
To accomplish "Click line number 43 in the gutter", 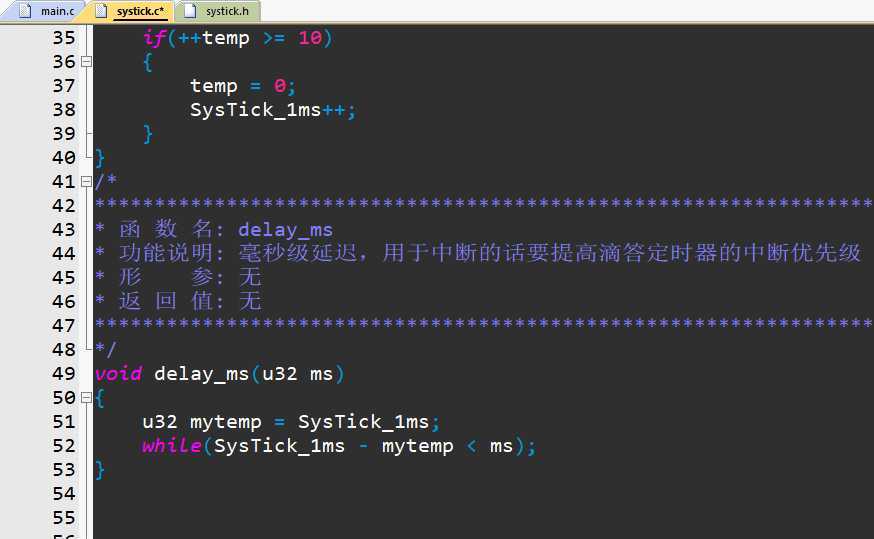I will (x=64, y=230).
